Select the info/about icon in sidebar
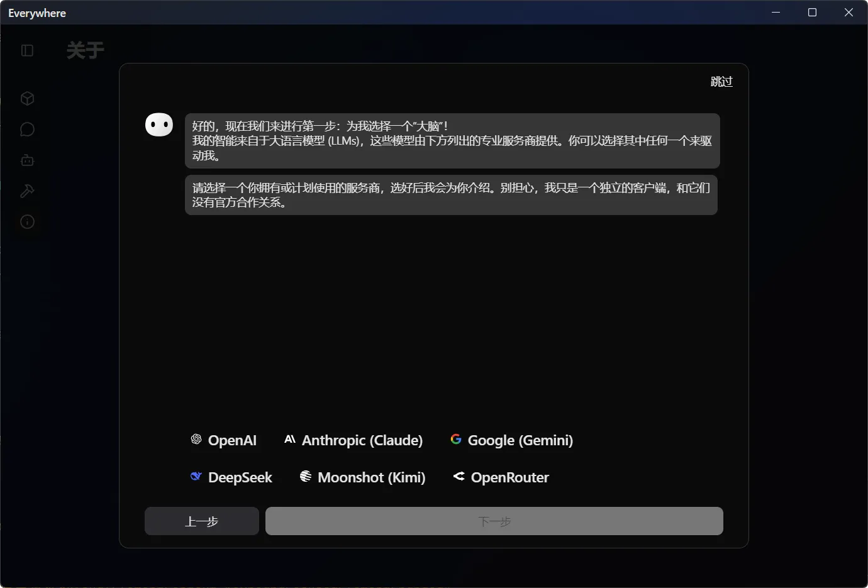 [x=27, y=221]
